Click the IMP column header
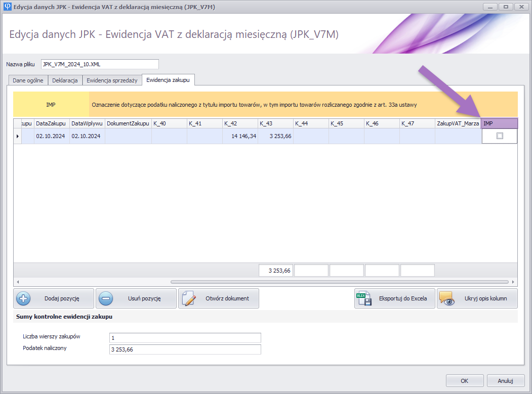Image resolution: width=532 pixels, height=394 pixels. click(x=499, y=123)
